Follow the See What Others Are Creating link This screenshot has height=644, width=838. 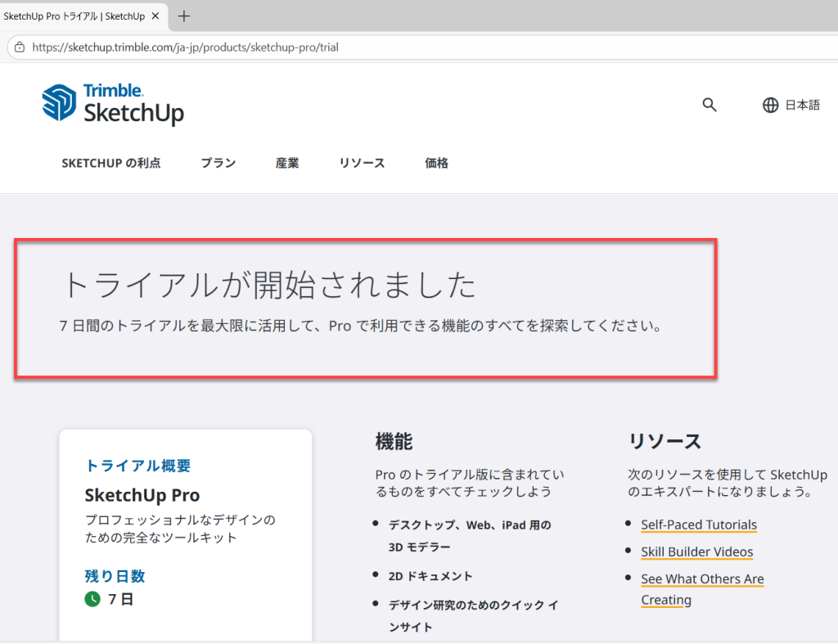click(701, 579)
